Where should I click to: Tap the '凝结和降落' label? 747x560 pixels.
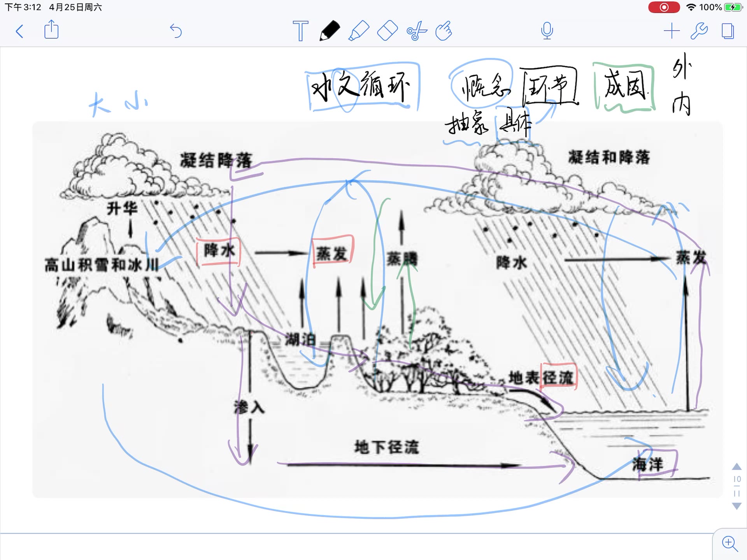click(609, 157)
